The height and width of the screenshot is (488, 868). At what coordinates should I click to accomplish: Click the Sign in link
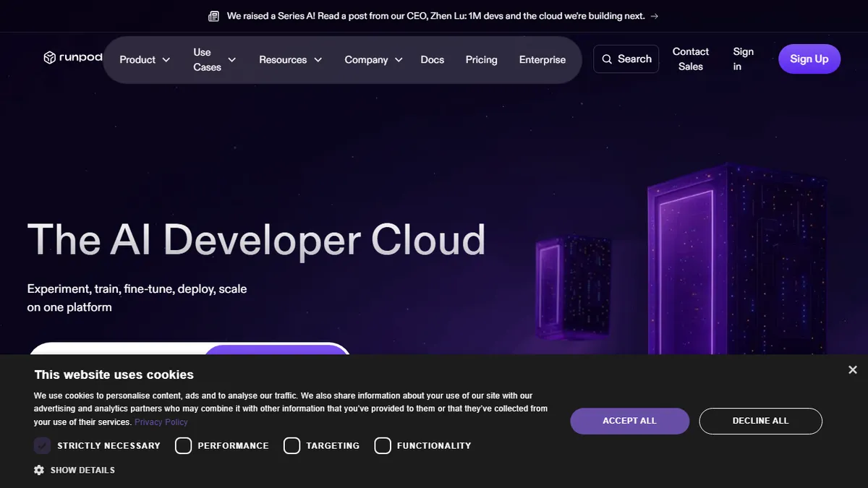coord(743,59)
